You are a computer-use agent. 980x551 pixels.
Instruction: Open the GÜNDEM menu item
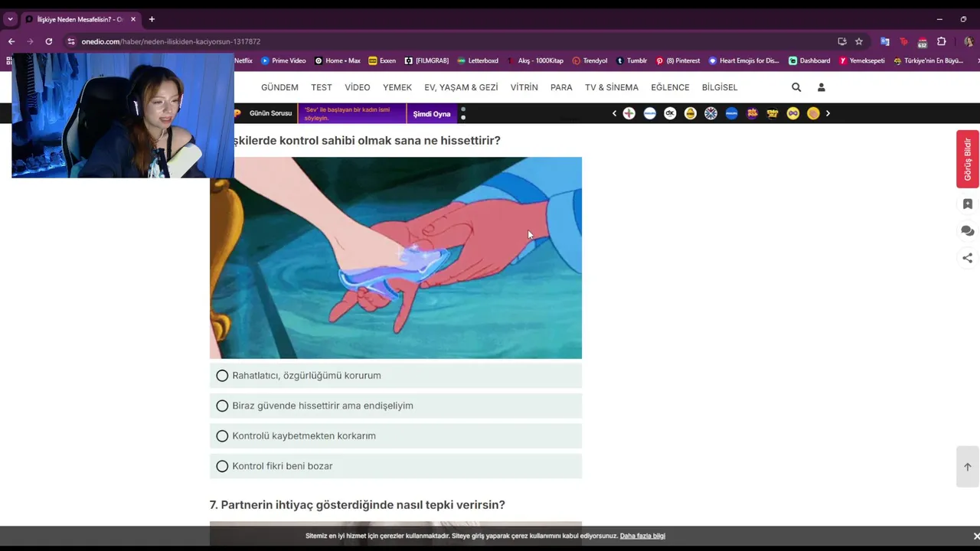[x=279, y=87]
